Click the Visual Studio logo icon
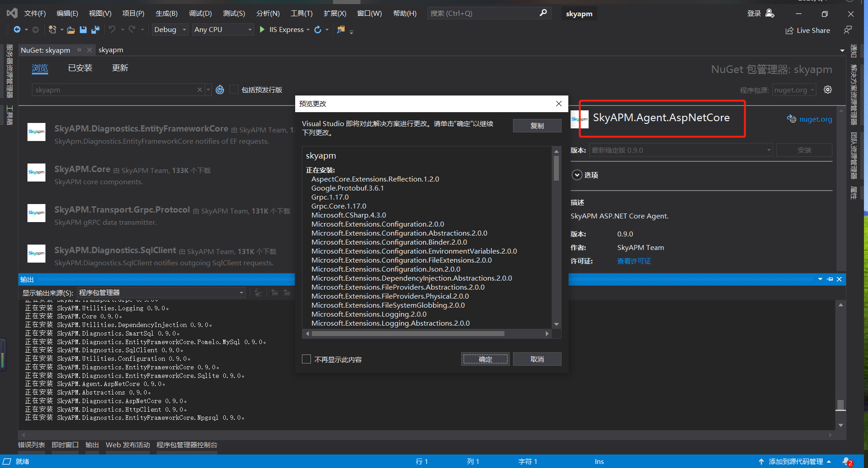This screenshot has height=468, width=868. [12, 13]
